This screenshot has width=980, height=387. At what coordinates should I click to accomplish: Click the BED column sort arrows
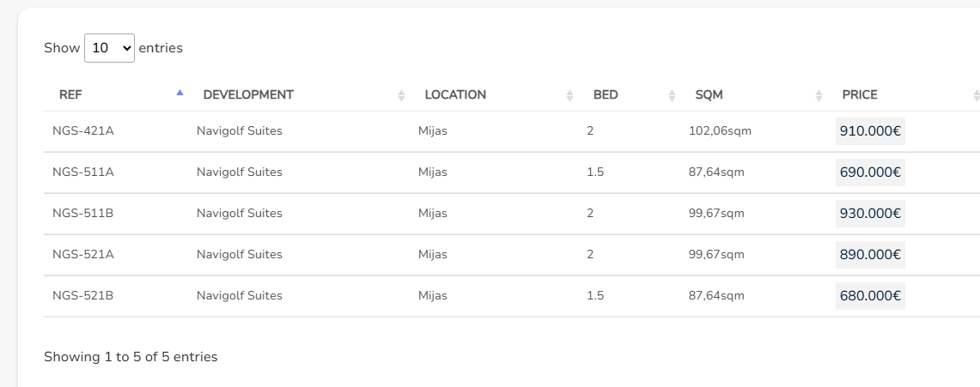[672, 96]
